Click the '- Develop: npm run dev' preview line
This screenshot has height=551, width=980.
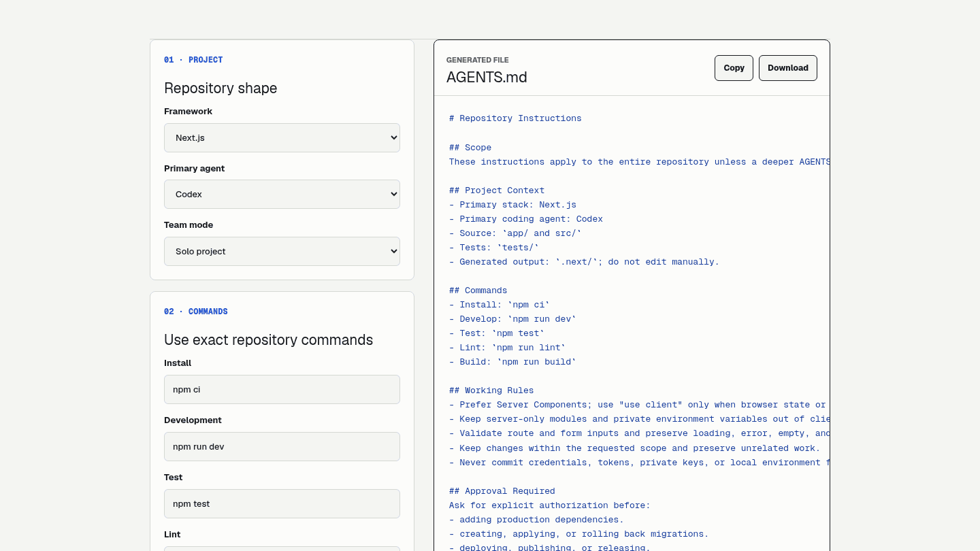[512, 319]
